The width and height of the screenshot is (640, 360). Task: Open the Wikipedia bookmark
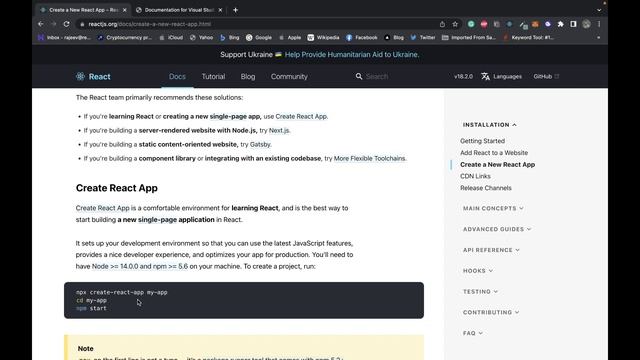pyautogui.click(x=323, y=38)
